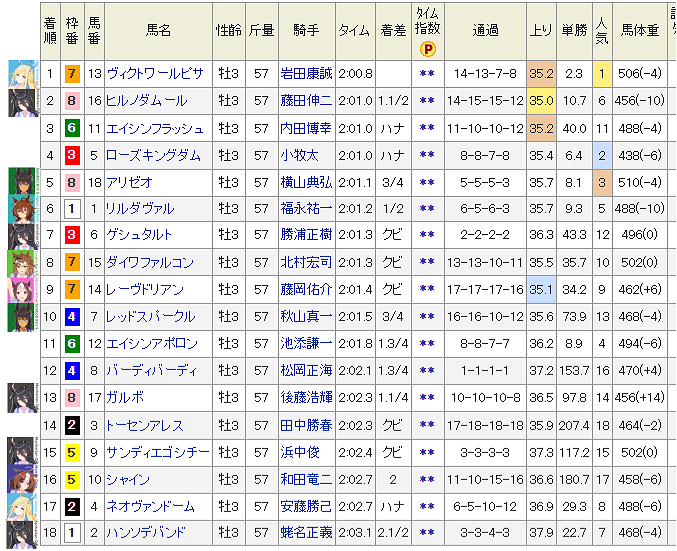Click the character avatar beside the ヴィクトワールピサ row
The image size is (677, 551).
click(x=22, y=74)
